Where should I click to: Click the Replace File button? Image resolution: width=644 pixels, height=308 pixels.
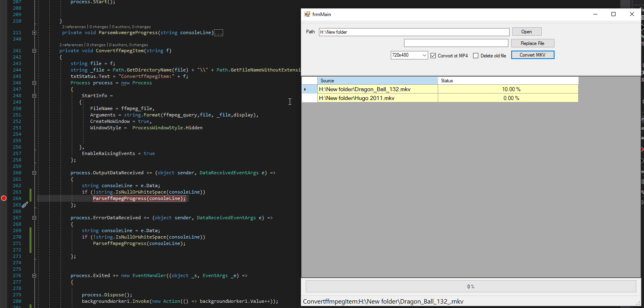532,43
